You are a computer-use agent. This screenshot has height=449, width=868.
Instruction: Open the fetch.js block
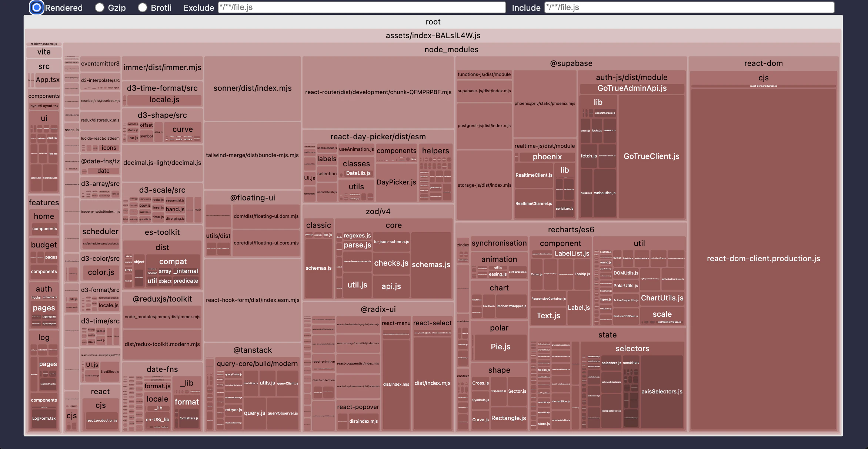point(589,156)
